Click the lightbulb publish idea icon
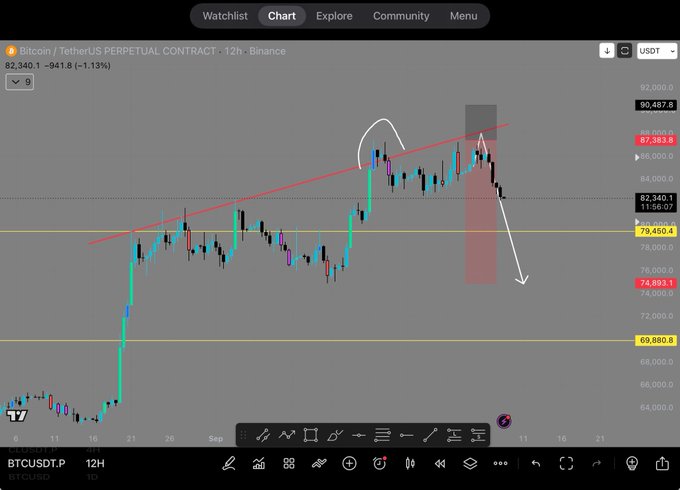Image resolution: width=680 pixels, height=490 pixels. (632, 464)
